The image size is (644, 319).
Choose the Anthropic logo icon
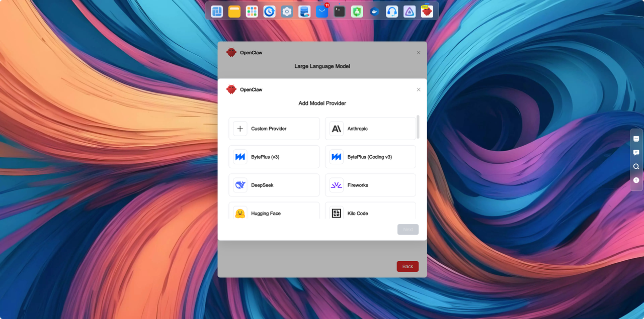pos(337,129)
